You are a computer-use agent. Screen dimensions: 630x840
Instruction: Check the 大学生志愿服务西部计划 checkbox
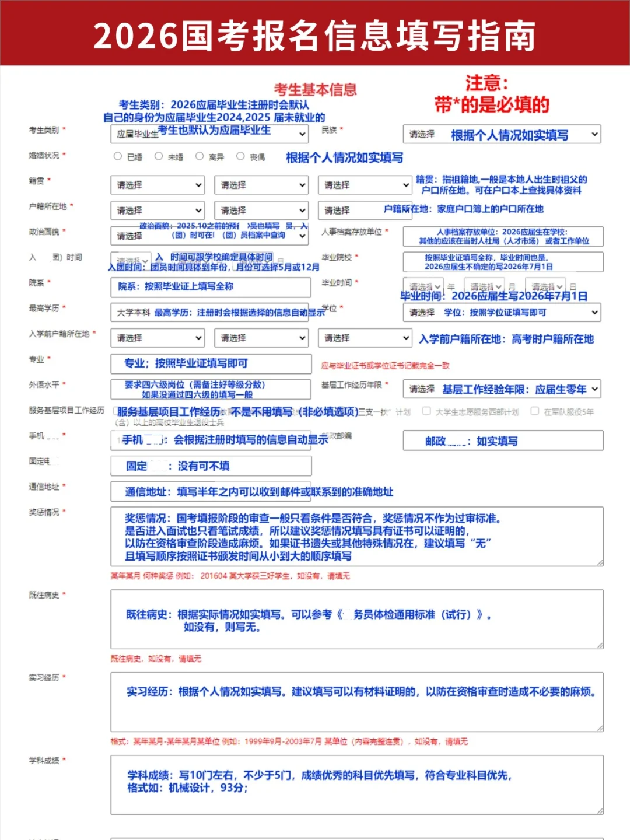pos(425,411)
